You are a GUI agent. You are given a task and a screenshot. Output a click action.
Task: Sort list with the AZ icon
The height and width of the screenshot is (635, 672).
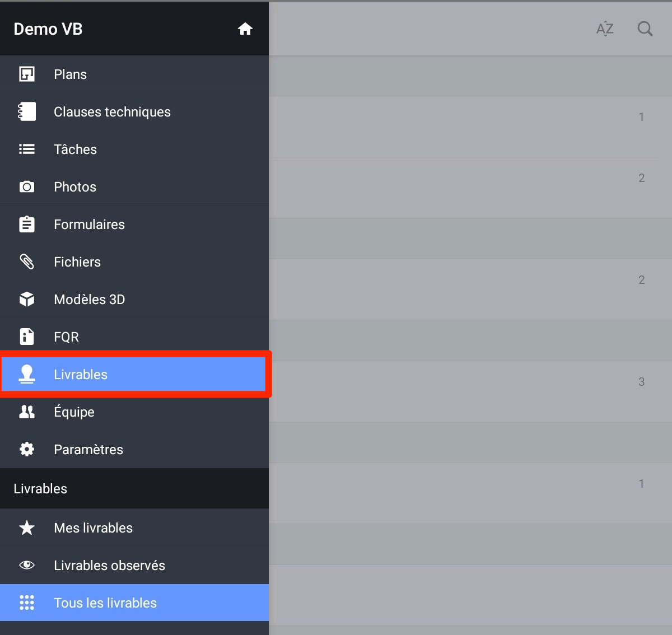click(x=605, y=29)
